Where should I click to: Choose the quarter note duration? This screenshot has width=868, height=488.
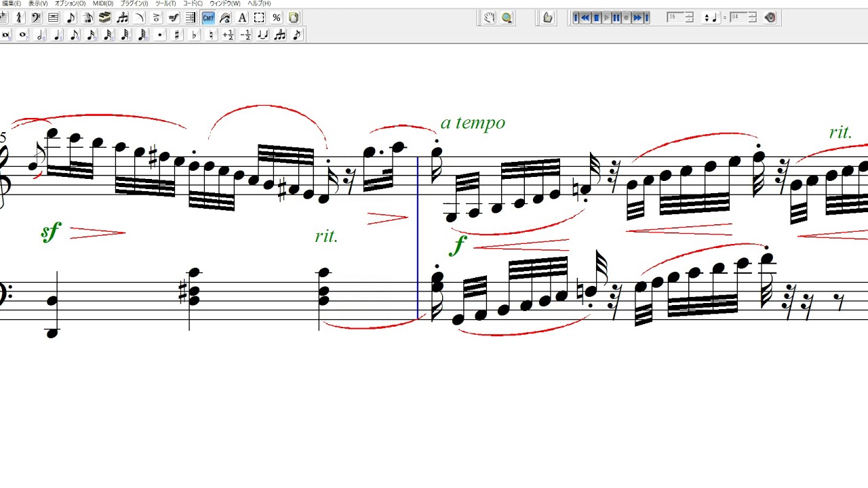point(57,35)
